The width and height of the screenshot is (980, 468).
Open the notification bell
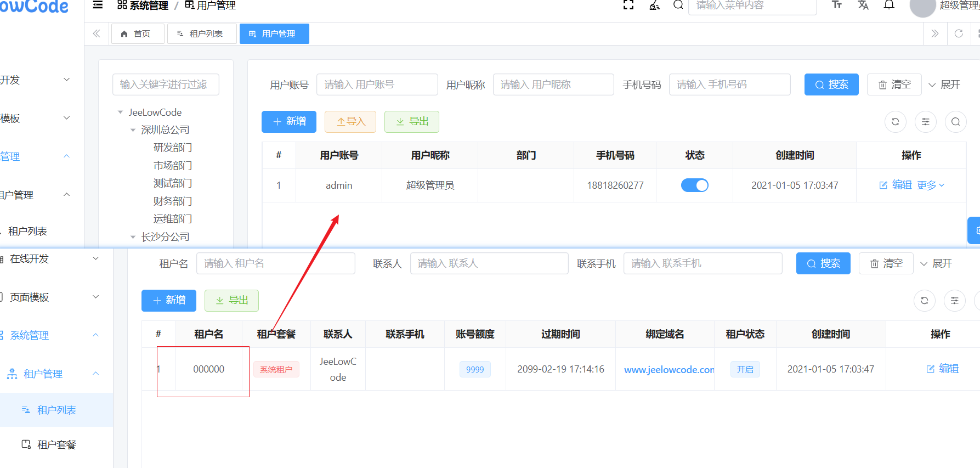coord(889,5)
